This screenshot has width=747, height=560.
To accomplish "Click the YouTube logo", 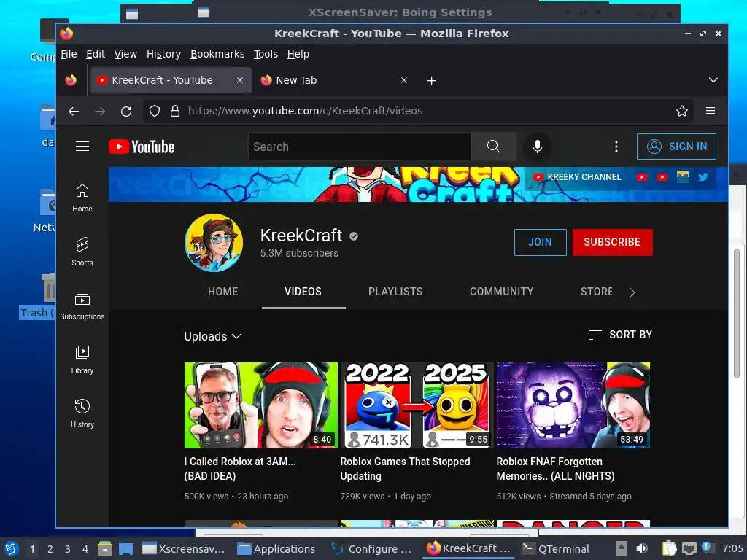I will 142,147.
